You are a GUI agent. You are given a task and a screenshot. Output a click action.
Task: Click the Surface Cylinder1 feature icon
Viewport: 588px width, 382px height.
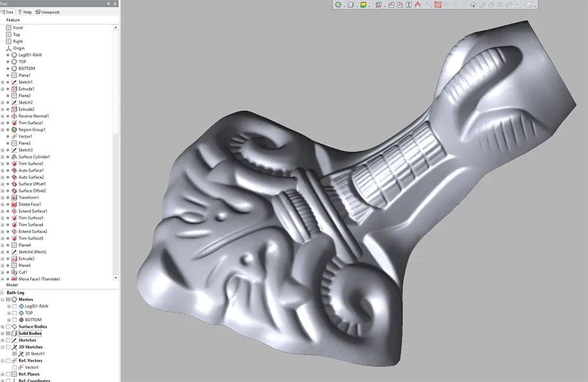pyautogui.click(x=14, y=157)
